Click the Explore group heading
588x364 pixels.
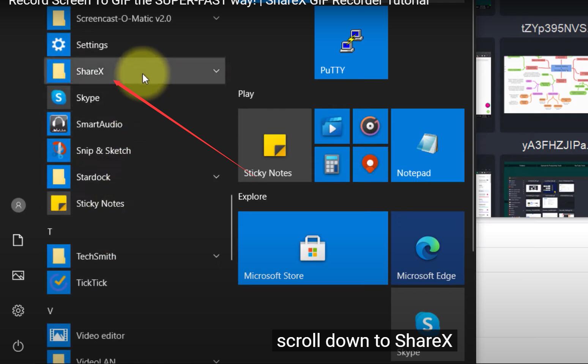252,196
